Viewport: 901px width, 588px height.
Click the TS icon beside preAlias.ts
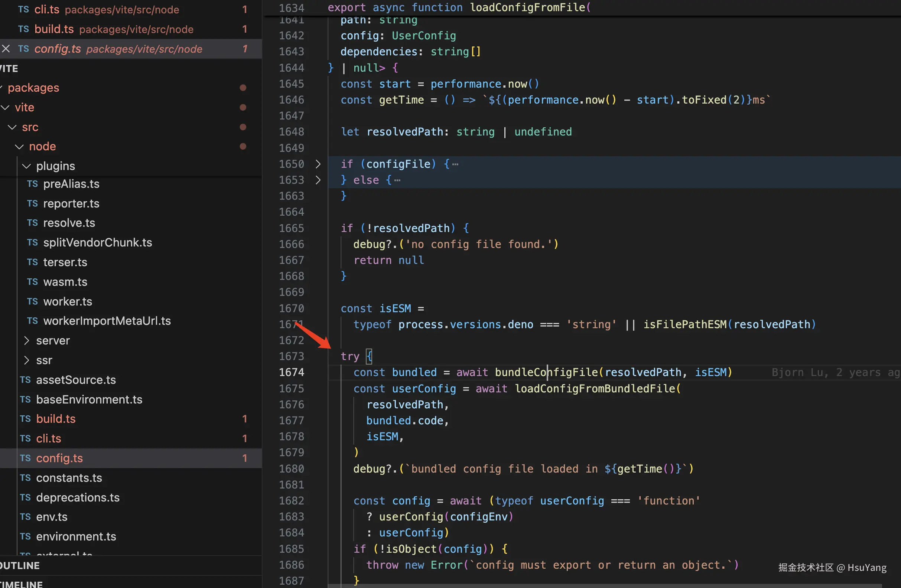(x=33, y=184)
